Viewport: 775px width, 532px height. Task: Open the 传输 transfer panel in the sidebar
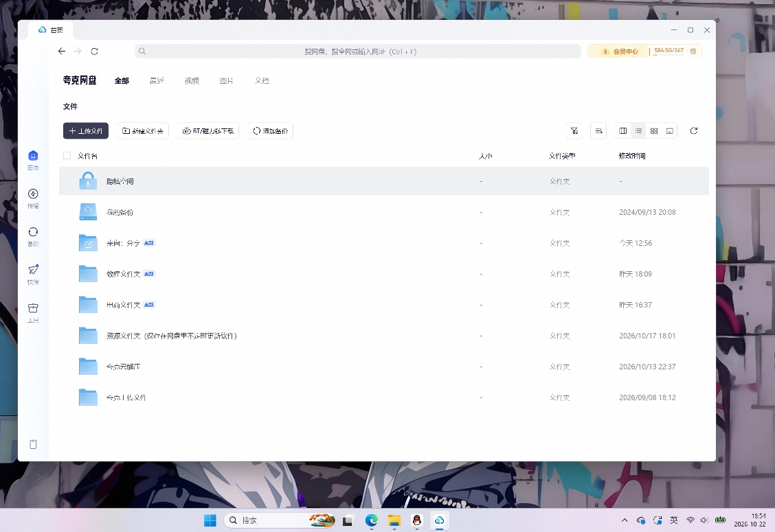(33, 198)
